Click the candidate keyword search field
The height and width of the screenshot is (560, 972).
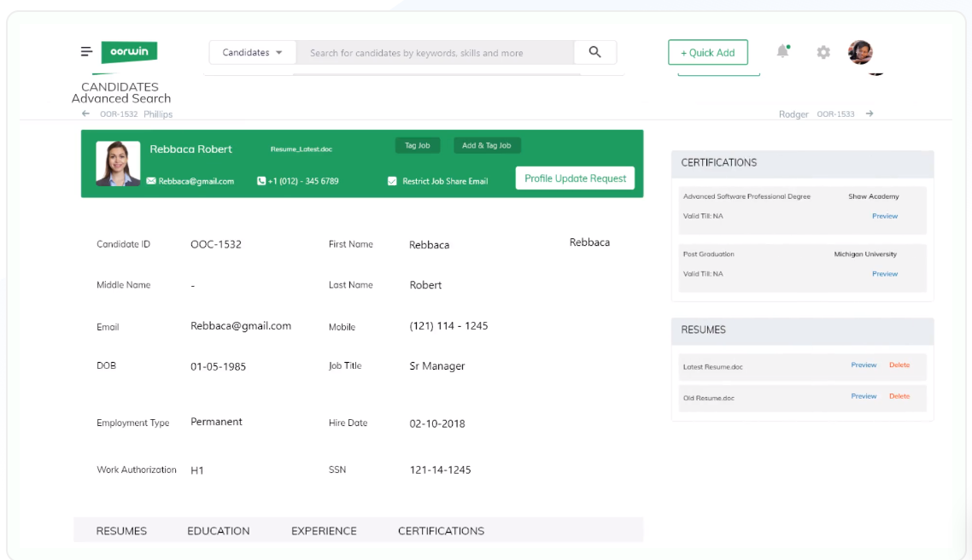[427, 51]
